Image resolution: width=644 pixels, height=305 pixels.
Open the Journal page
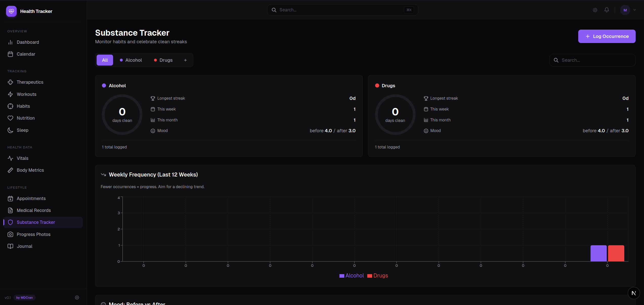click(x=43, y=246)
